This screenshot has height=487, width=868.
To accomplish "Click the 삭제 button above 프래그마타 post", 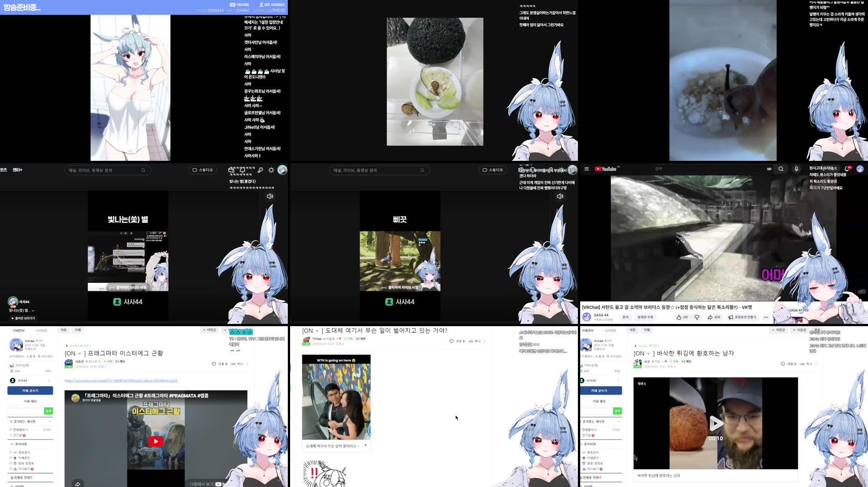I will [x=78, y=330].
